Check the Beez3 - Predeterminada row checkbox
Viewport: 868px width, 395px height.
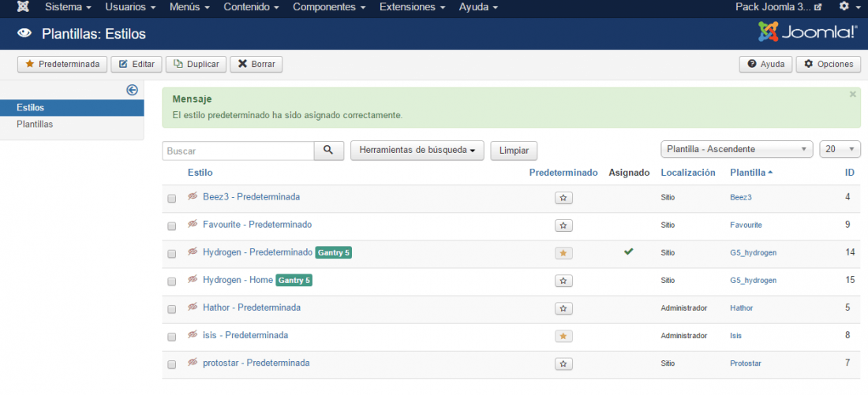pyautogui.click(x=171, y=198)
